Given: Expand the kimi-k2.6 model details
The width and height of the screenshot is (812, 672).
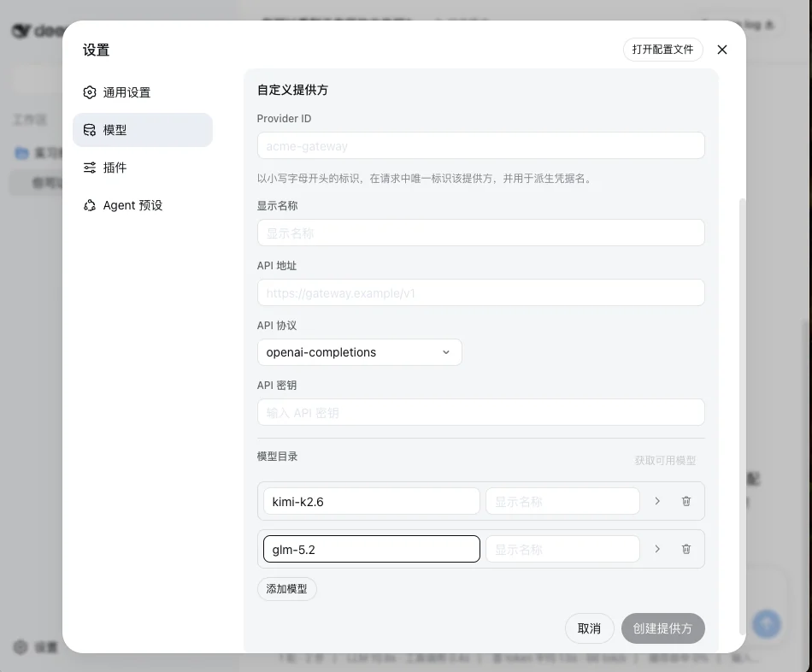Looking at the screenshot, I should point(657,501).
